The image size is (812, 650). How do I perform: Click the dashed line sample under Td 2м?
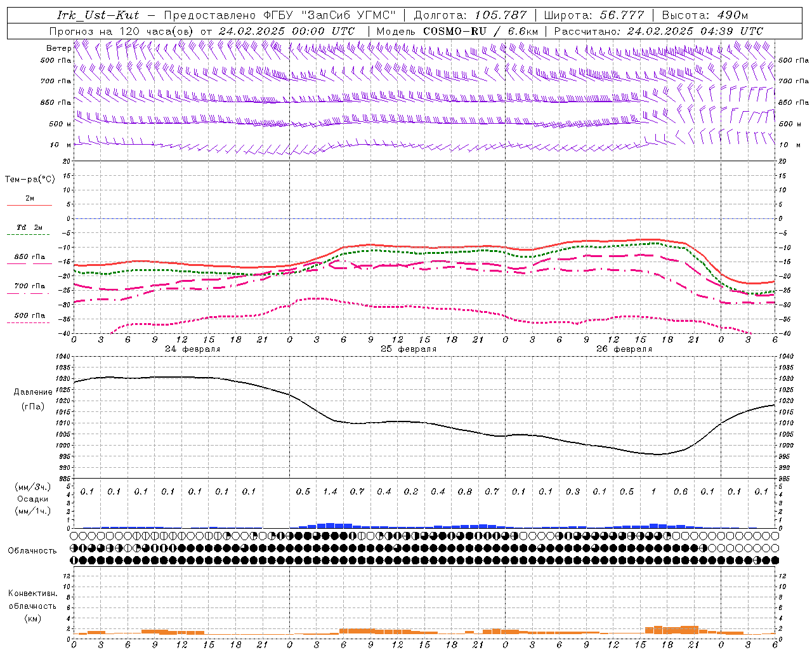point(29,235)
